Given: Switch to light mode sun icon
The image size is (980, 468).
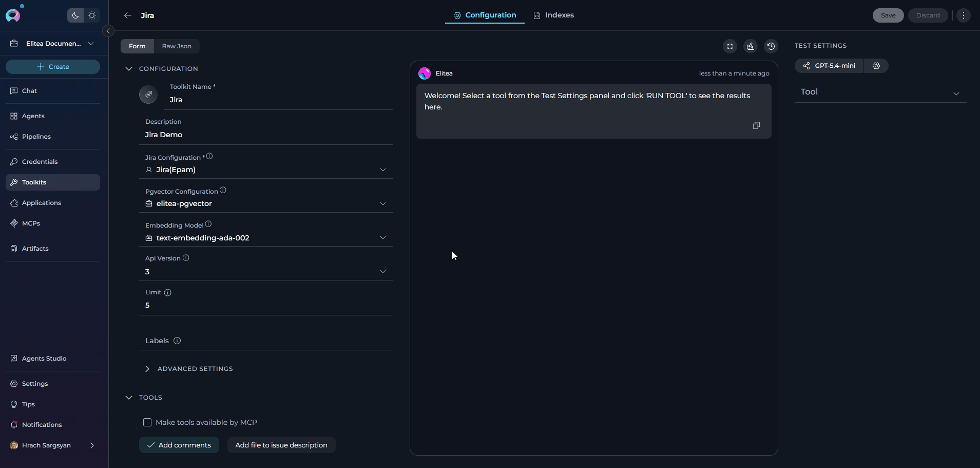Looking at the screenshot, I should pos(92,15).
